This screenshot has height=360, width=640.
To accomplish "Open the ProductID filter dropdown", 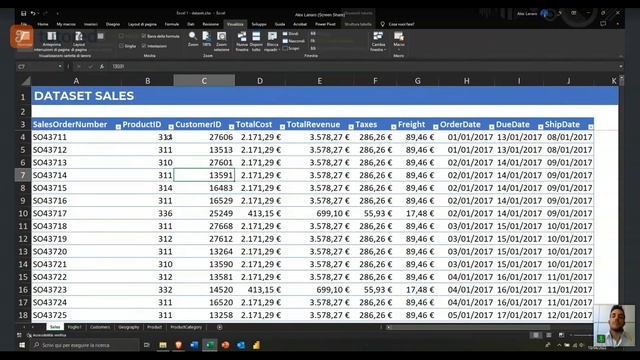I will [x=171, y=127].
